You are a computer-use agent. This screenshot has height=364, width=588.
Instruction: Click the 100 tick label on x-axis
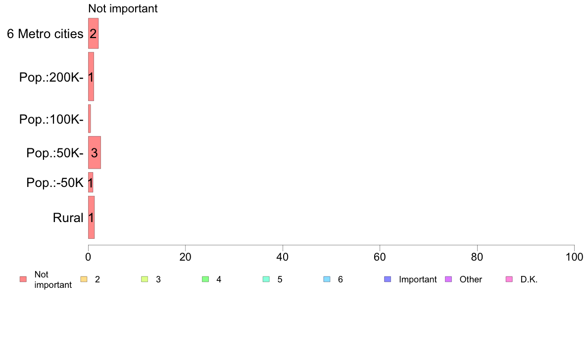click(574, 257)
